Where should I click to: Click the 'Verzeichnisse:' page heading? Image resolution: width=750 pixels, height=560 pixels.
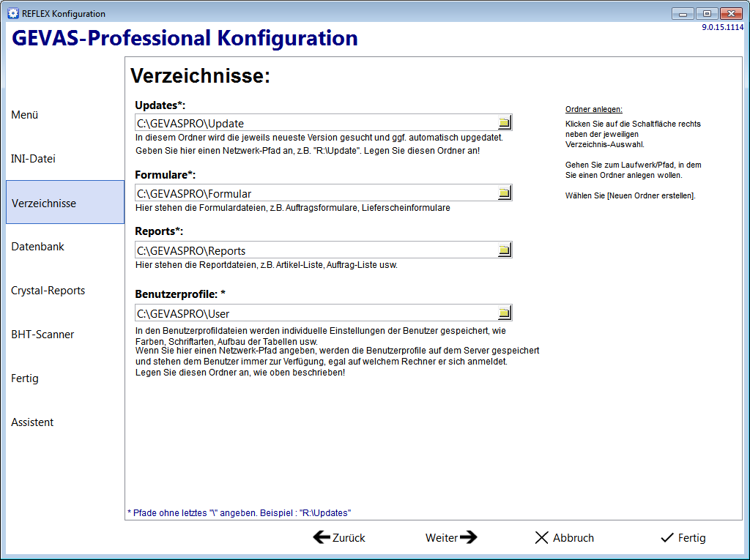click(201, 75)
